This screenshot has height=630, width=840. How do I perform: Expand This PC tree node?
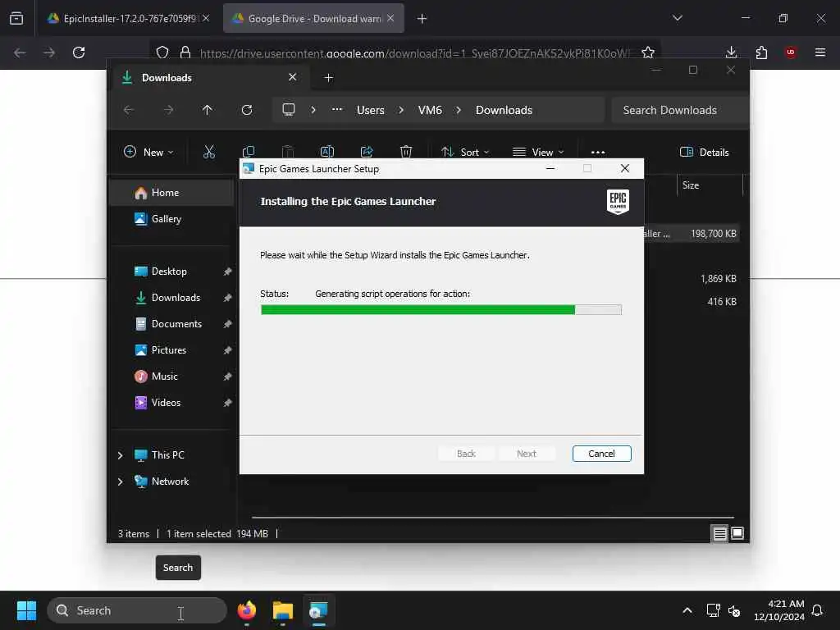coord(120,454)
